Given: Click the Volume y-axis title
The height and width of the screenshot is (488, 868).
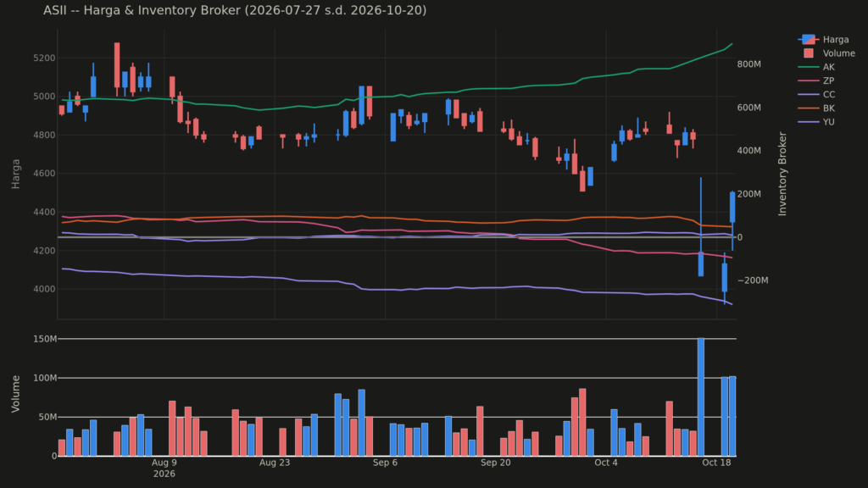Looking at the screenshot, I should [x=15, y=393].
